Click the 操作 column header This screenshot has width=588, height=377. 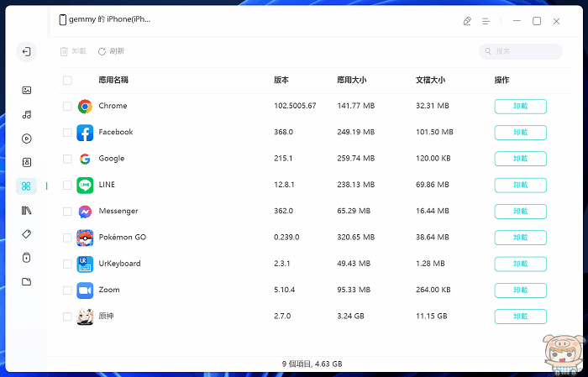(x=501, y=80)
